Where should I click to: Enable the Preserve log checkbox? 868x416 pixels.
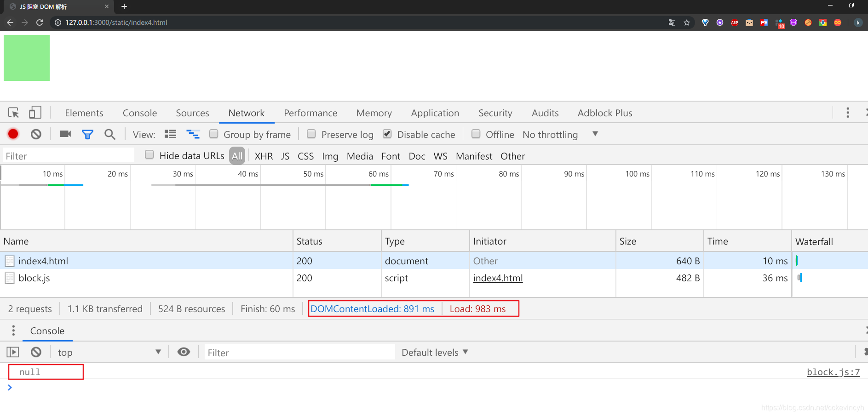pos(311,134)
